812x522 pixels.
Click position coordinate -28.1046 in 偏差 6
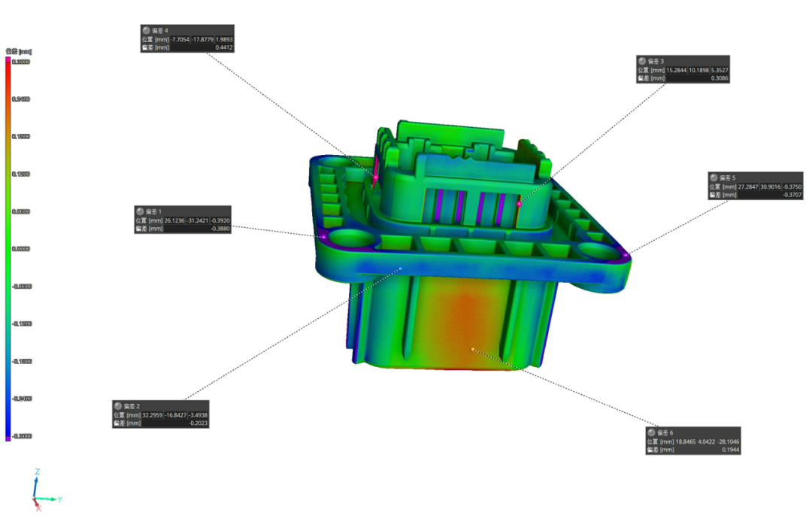coord(728,442)
